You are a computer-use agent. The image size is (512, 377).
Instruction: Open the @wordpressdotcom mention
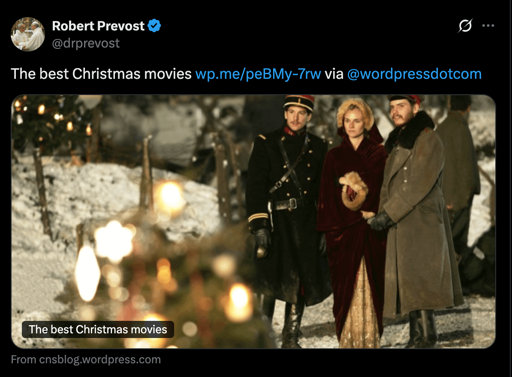414,74
